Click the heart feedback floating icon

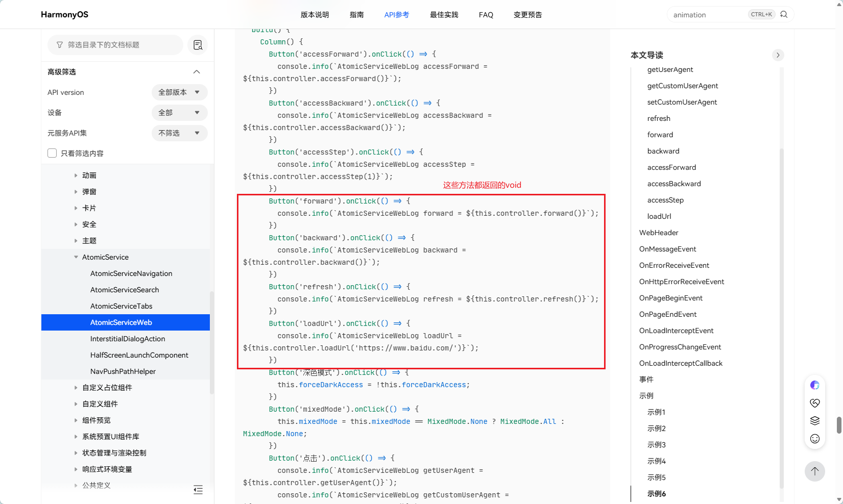click(x=815, y=403)
